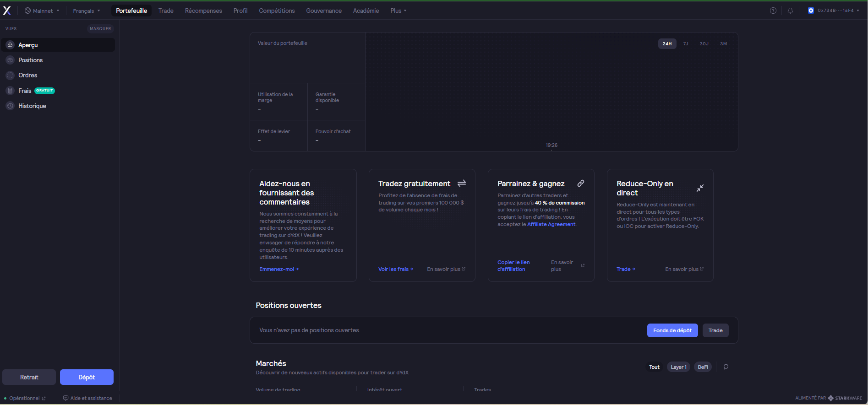The width and height of the screenshot is (868, 405).
Task: Follow Trade link on Reduce-Only card
Action: pyautogui.click(x=626, y=269)
